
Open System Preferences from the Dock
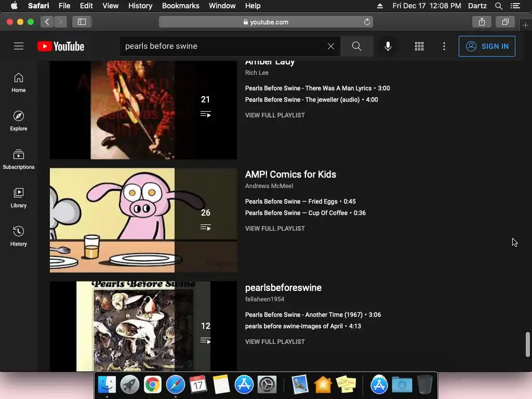(267, 385)
